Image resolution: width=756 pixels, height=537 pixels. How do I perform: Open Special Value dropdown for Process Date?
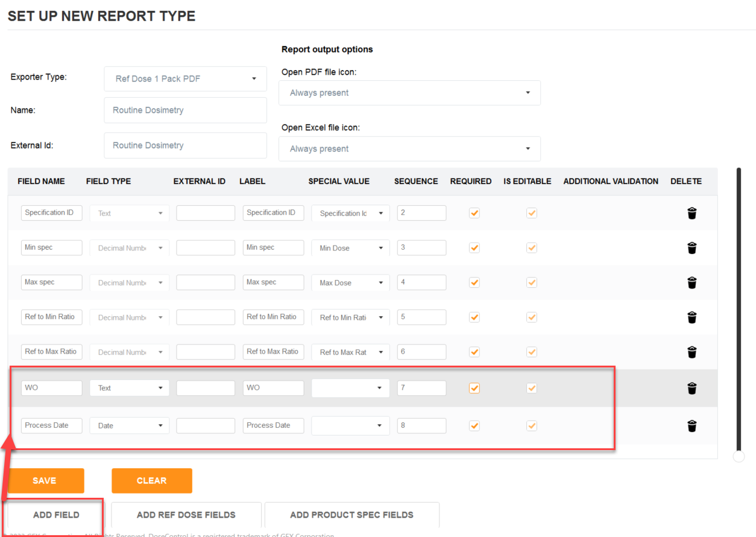[350, 425]
